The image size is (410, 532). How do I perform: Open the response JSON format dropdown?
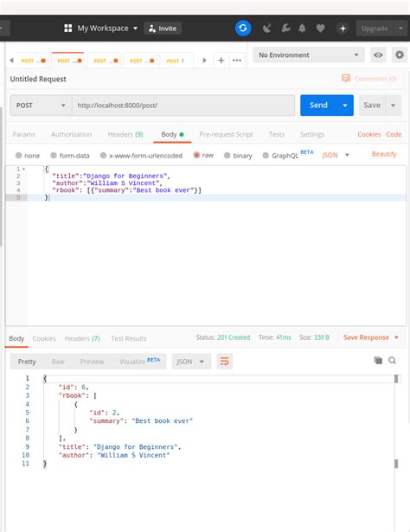[x=191, y=362]
